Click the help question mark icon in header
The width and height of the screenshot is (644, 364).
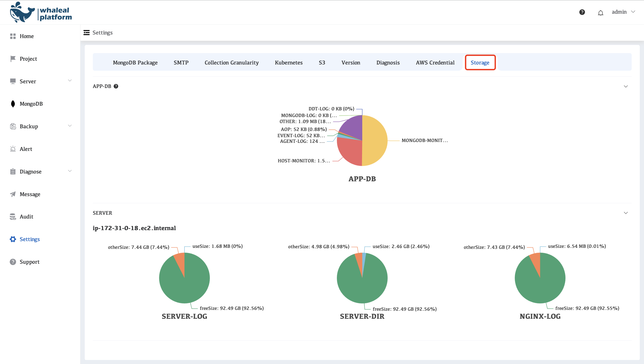tap(582, 12)
